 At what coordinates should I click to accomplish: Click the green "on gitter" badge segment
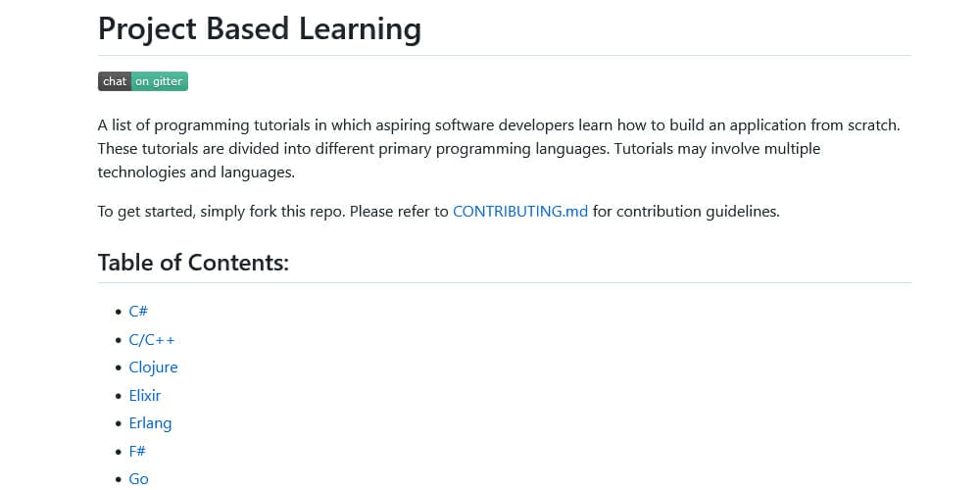(159, 81)
